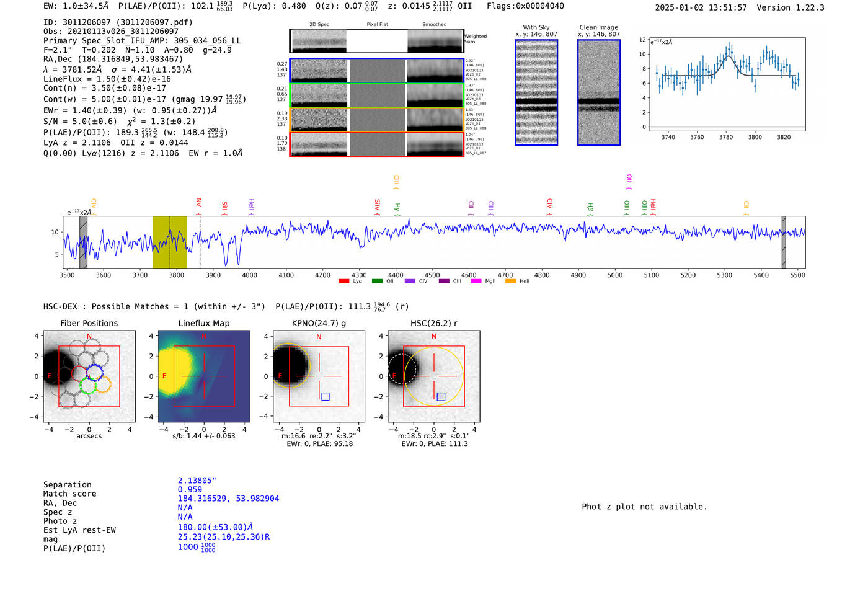
Task: Click the gray hatched band near 5460
Action: click(784, 242)
